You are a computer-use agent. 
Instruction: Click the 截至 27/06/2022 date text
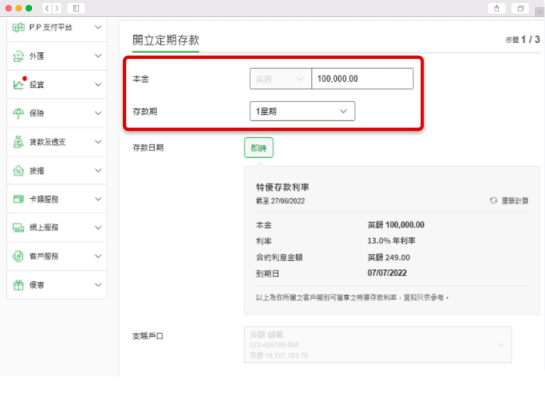(x=280, y=201)
